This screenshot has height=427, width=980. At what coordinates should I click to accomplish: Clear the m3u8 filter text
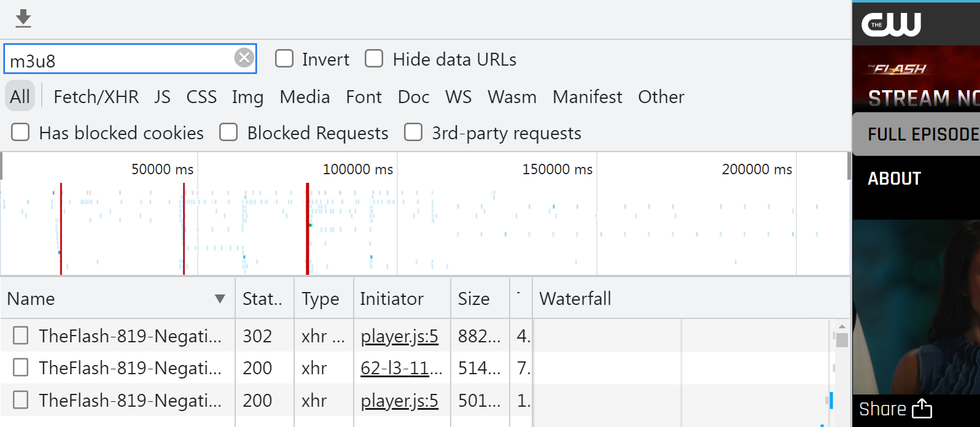(x=244, y=58)
